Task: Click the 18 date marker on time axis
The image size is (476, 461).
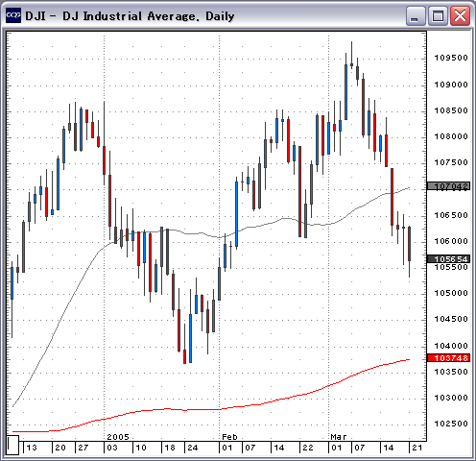Action: coord(170,448)
